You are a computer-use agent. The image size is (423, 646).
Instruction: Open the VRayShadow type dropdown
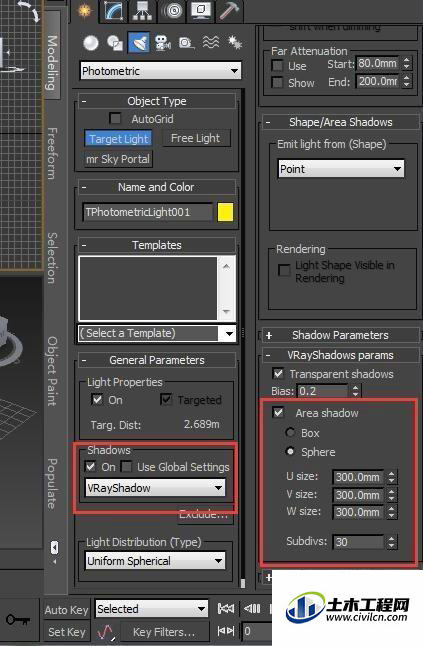(x=155, y=488)
